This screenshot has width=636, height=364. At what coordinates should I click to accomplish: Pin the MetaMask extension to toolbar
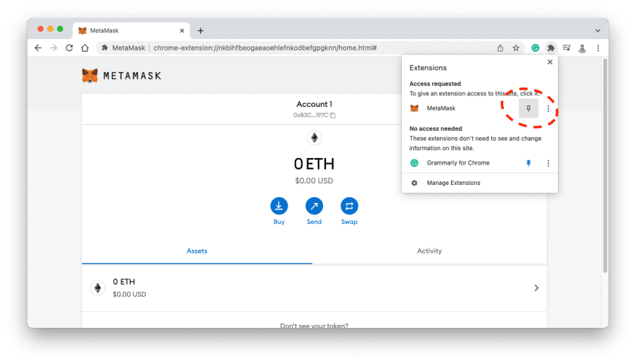click(528, 108)
